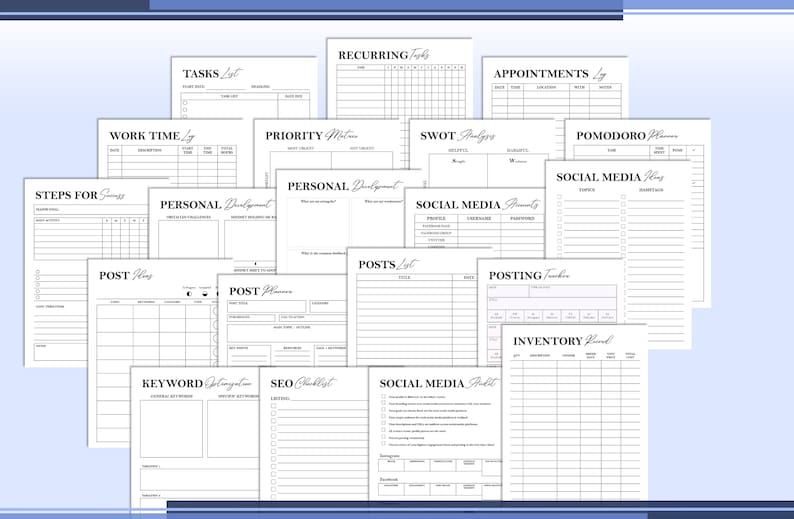Click the DESCRIPTION column header in Work Time Log
The height and width of the screenshot is (519, 794).
[x=150, y=150]
